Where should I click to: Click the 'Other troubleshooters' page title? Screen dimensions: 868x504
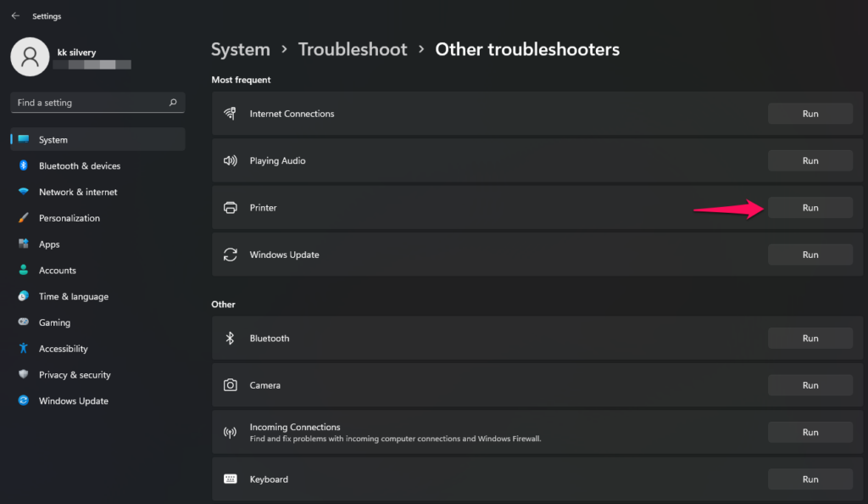point(527,49)
